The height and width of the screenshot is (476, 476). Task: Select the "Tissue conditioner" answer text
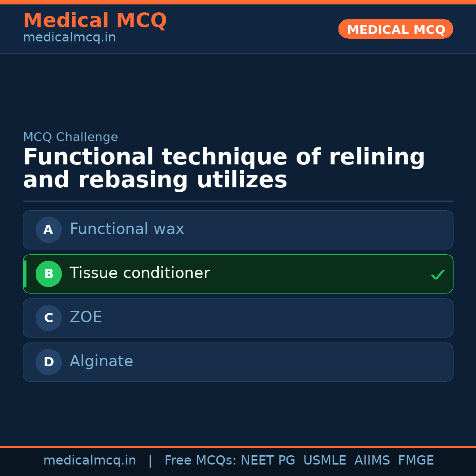[139, 273]
